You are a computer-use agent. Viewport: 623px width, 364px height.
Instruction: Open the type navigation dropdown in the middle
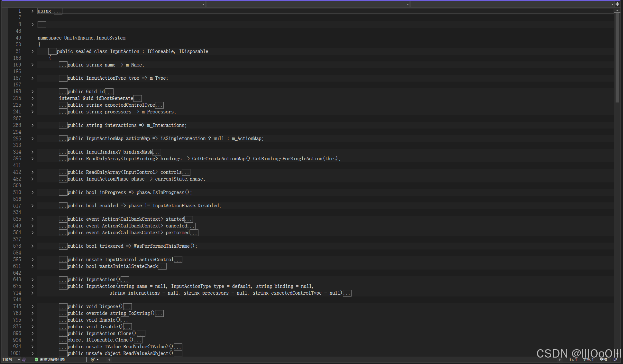tap(408, 4)
